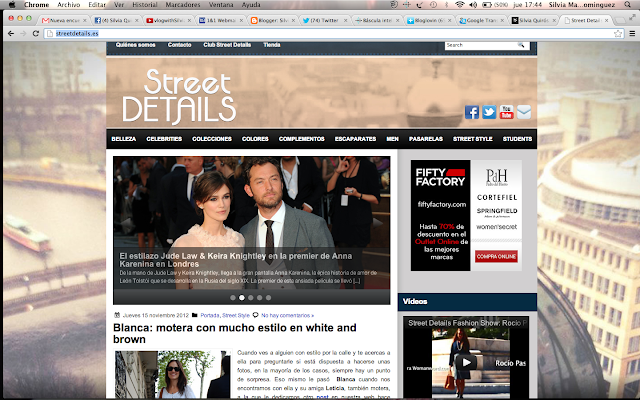Switch to the Blogger tab
This screenshot has height=400, width=640.
pyautogui.click(x=272, y=20)
